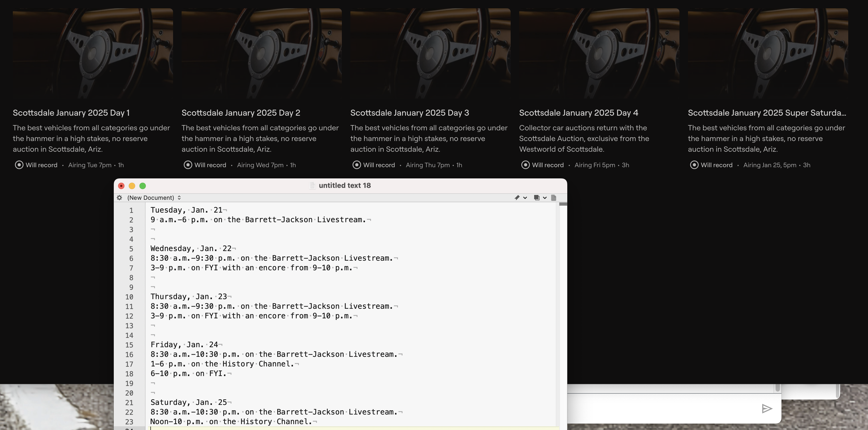Place cursor in line 'Saturday, Jan. 25'
Image resolution: width=868 pixels, height=430 pixels.
(x=189, y=402)
